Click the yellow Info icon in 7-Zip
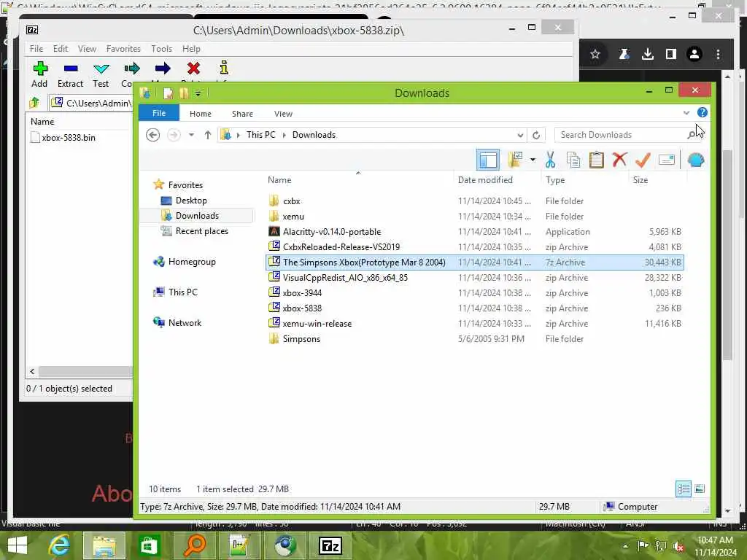Viewport: 747px width, 560px height. pyautogui.click(x=224, y=69)
